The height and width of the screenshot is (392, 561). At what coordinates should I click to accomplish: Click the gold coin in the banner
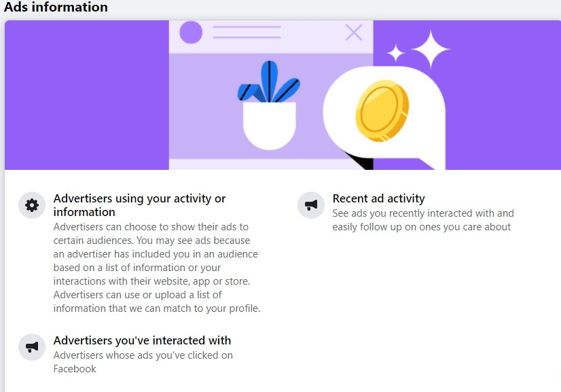click(382, 111)
